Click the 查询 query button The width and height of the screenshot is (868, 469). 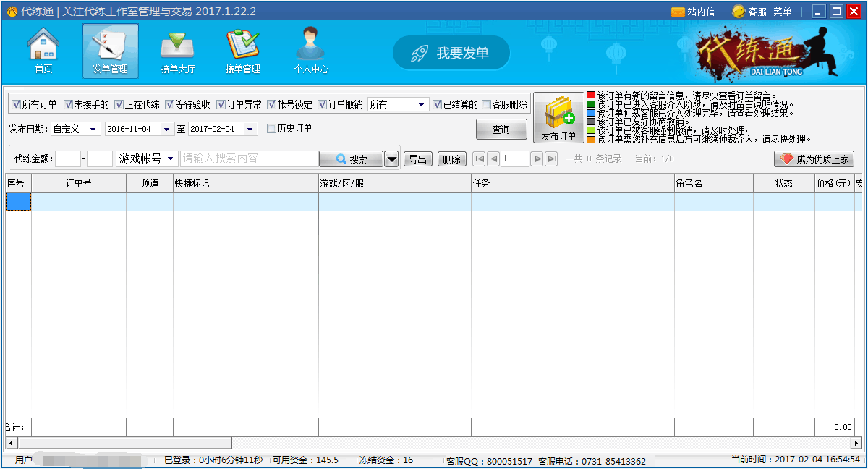pos(501,130)
